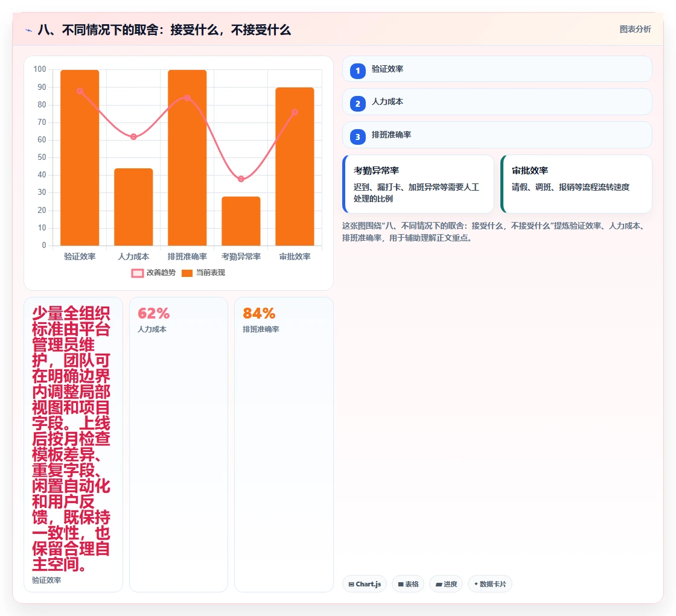Click the 排班准确率 label under 84%
The height and width of the screenshot is (616, 676).
[261, 329]
